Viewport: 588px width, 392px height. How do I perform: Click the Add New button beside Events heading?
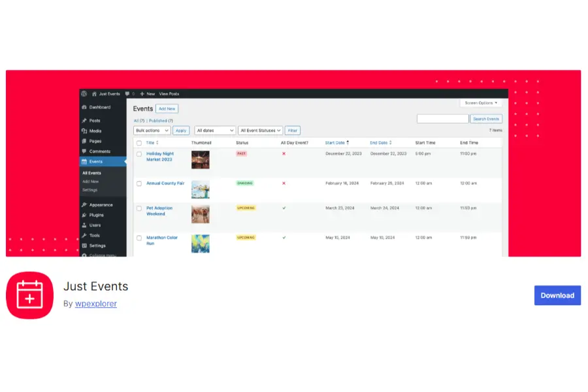(167, 109)
